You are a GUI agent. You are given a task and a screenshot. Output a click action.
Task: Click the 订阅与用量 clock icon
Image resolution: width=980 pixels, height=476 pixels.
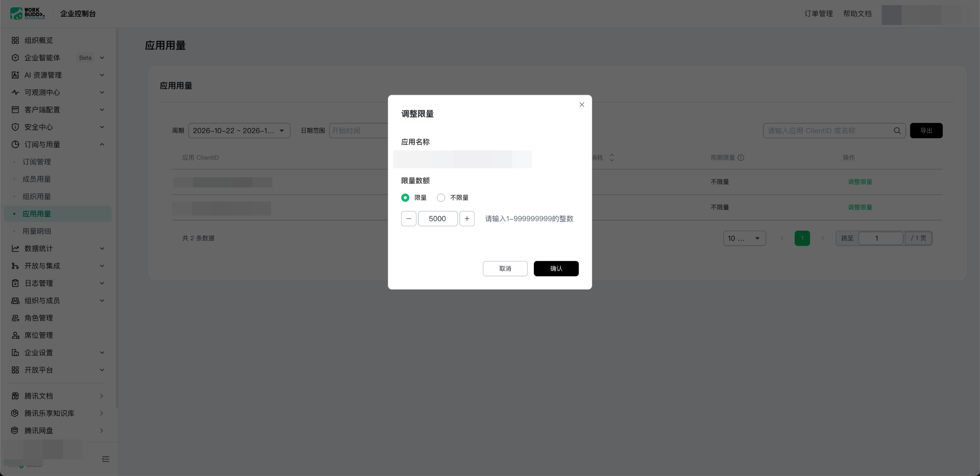pyautogui.click(x=15, y=144)
